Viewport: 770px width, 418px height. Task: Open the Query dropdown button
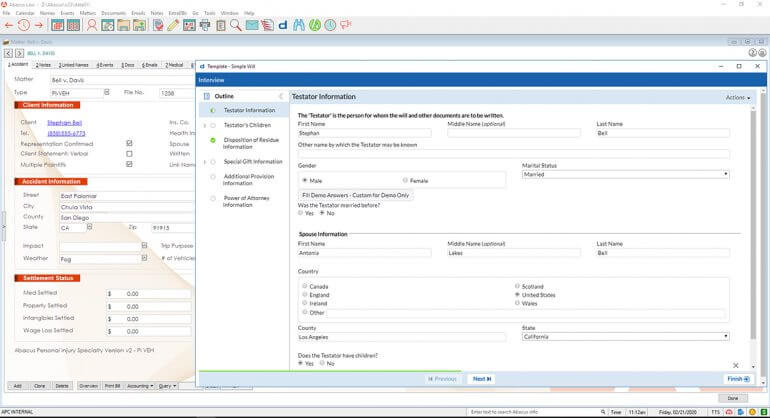(167, 386)
